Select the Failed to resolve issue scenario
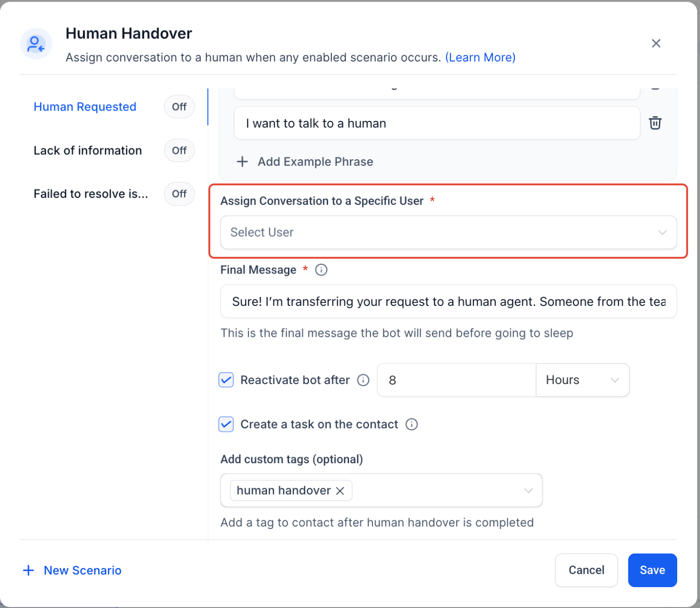This screenshot has height=608, width=700. point(91,194)
